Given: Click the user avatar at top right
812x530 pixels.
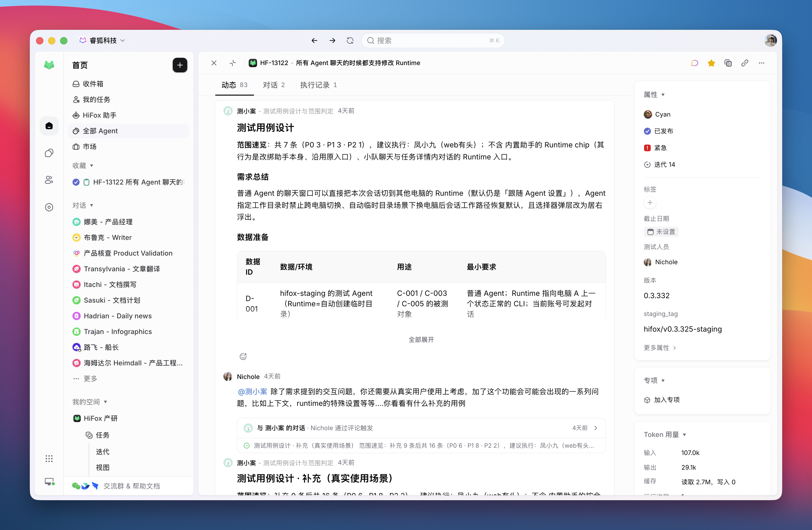Looking at the screenshot, I should tap(770, 41).
